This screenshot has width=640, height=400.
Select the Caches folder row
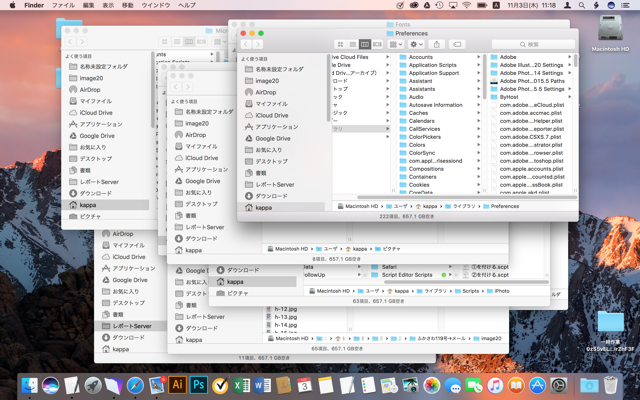pyautogui.click(x=439, y=113)
